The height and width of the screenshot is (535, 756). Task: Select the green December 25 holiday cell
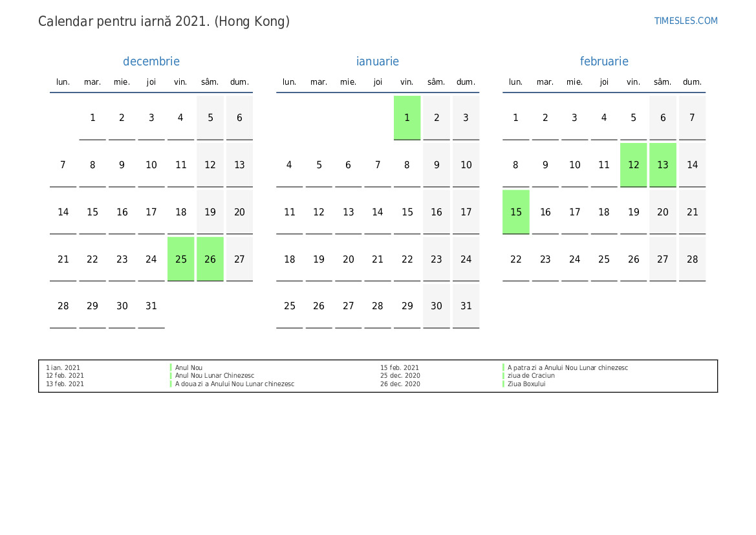click(181, 259)
